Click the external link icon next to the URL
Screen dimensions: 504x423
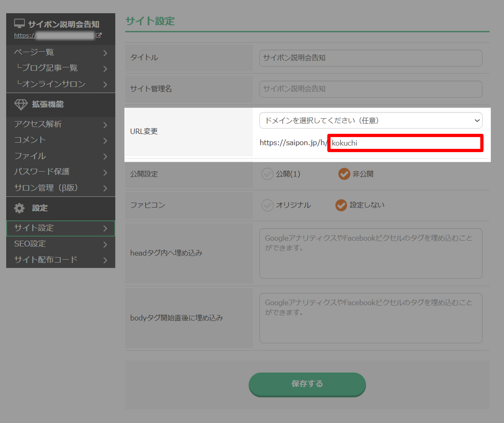click(x=99, y=35)
